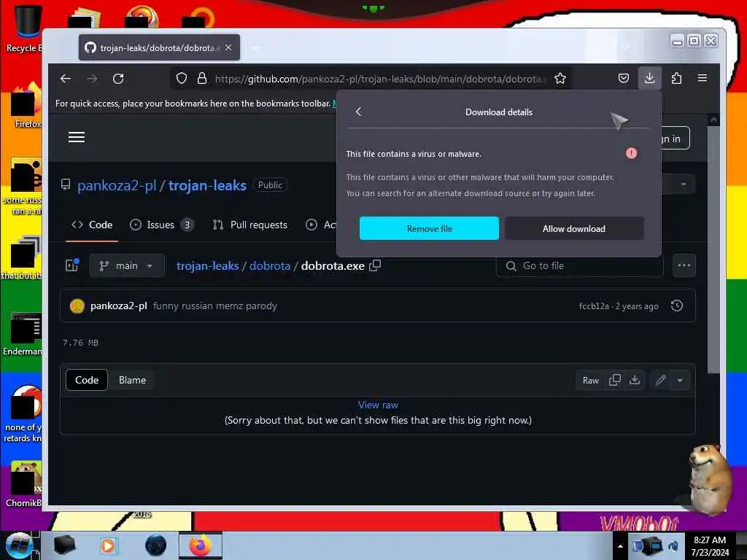Click the page vertical scrollbar
This screenshot has width=747, height=560.
point(713,248)
